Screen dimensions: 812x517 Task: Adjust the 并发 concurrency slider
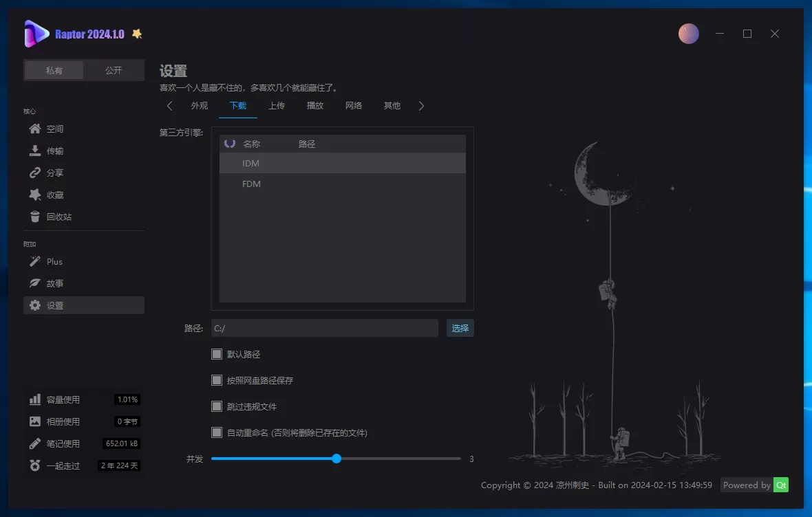point(336,459)
